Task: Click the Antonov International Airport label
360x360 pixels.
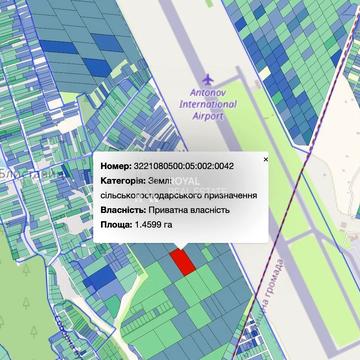Action: pyautogui.click(x=208, y=104)
